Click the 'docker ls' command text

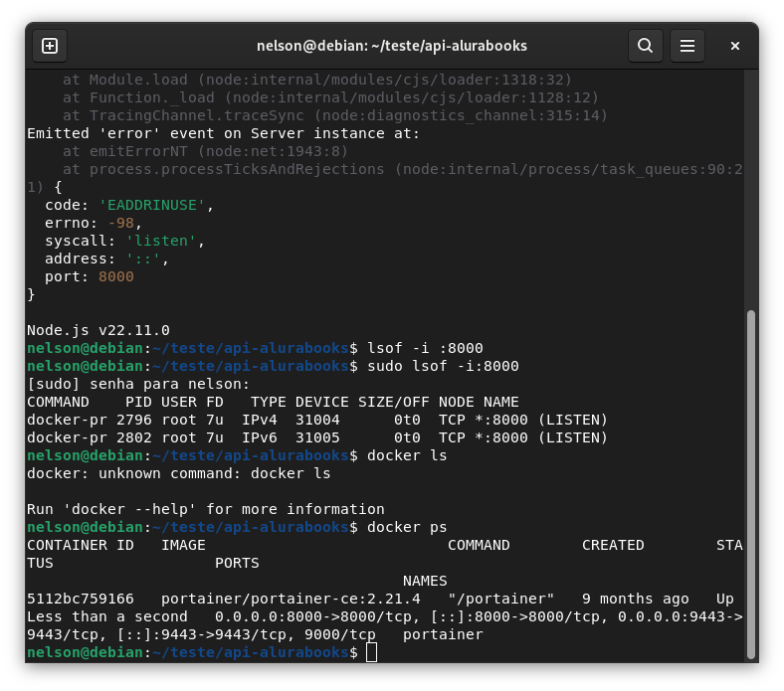407,455
